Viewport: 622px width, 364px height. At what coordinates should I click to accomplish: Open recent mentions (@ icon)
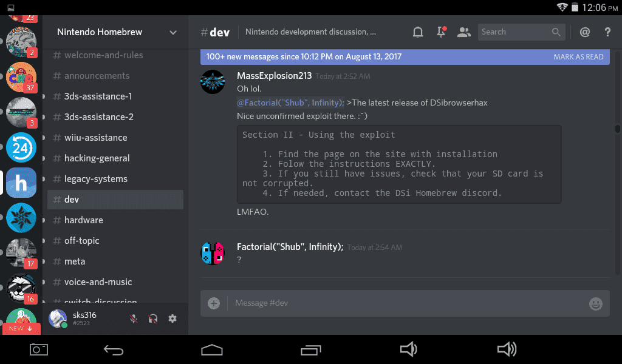click(x=585, y=32)
